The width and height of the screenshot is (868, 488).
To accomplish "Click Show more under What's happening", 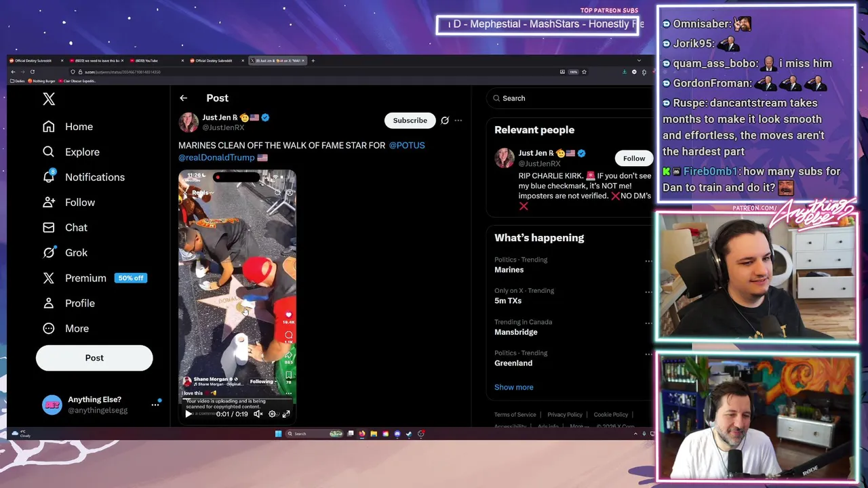I will click(x=514, y=387).
